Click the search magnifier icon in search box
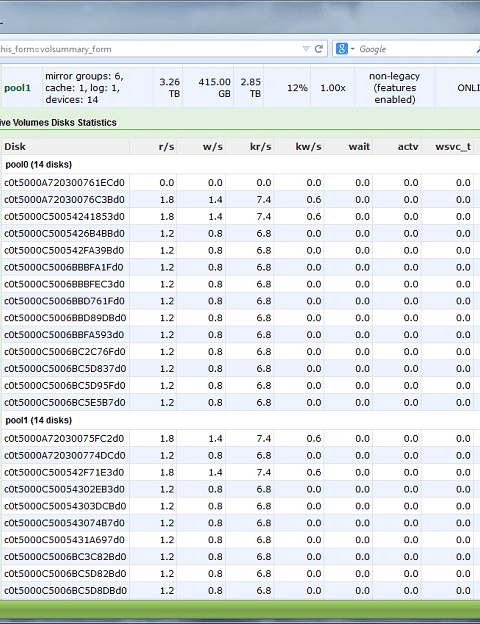Image resolution: width=480 pixels, height=624 pixels. click(x=478, y=49)
